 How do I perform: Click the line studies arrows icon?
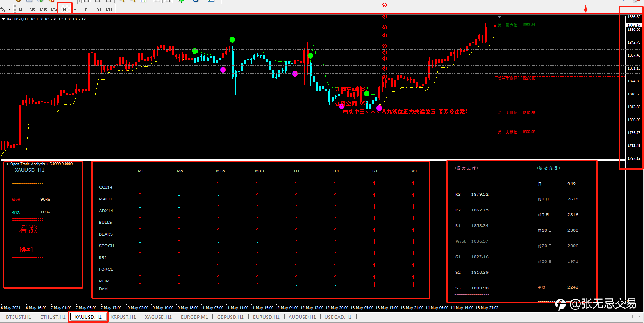click(3, 9)
